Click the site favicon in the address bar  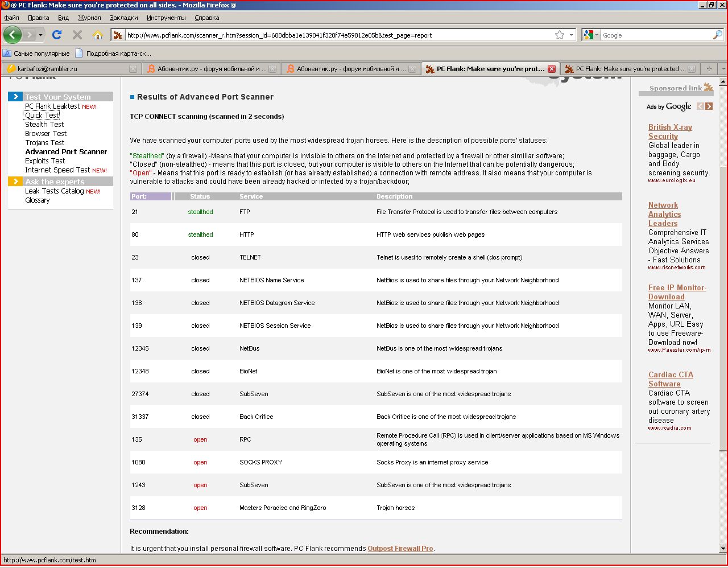pyautogui.click(x=118, y=35)
